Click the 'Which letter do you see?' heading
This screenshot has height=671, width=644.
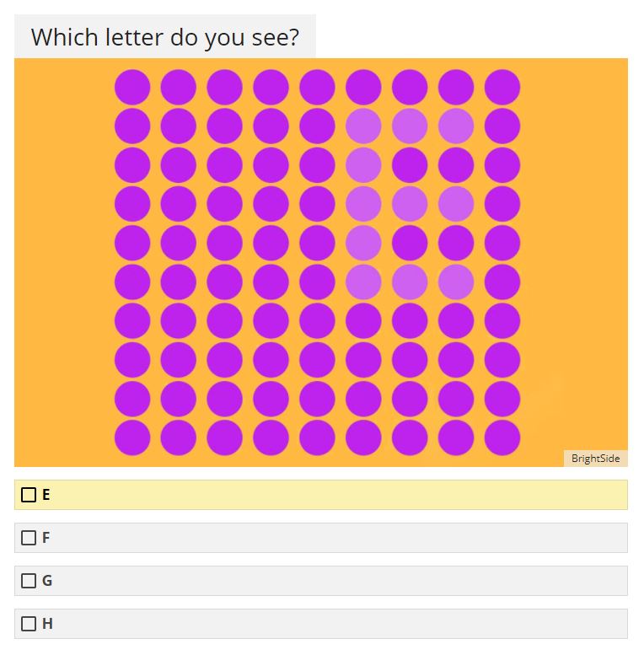tap(165, 37)
